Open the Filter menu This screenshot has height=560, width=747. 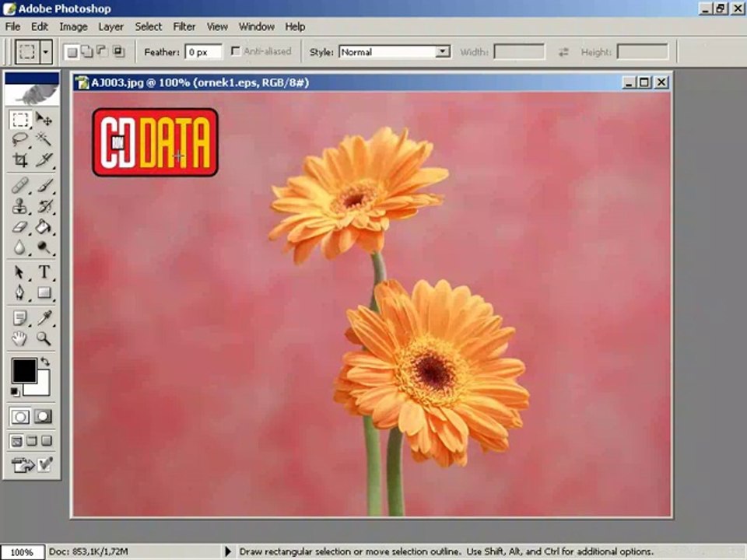click(184, 26)
